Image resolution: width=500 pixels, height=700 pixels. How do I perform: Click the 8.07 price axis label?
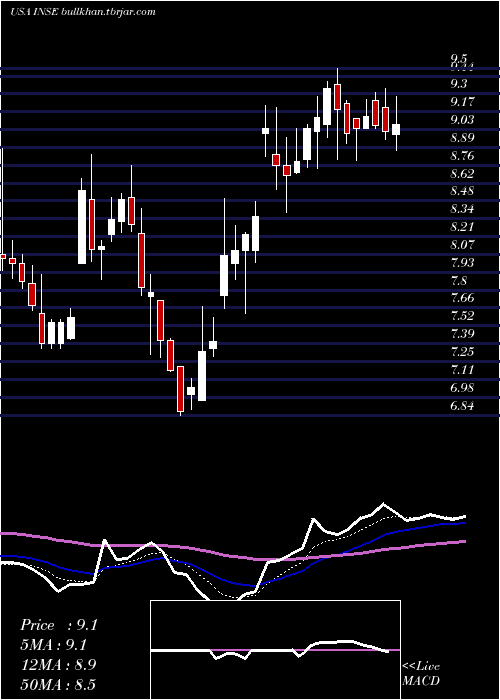click(x=462, y=245)
